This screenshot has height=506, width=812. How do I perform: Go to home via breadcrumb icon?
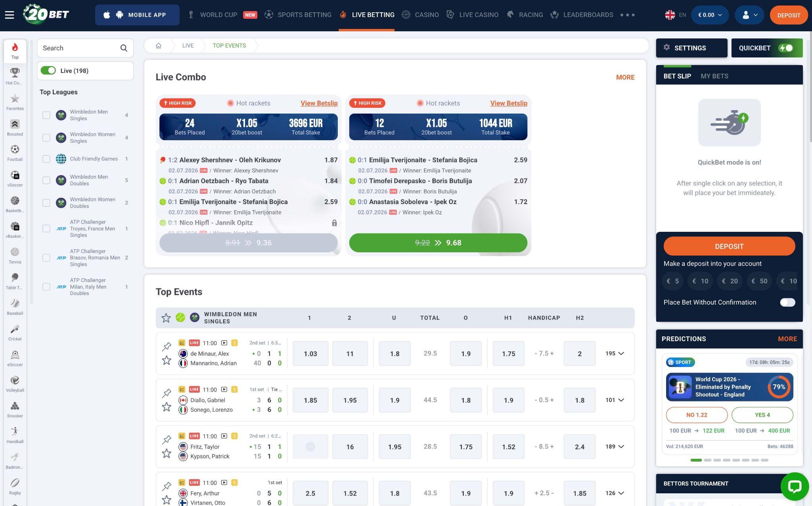pyautogui.click(x=159, y=46)
